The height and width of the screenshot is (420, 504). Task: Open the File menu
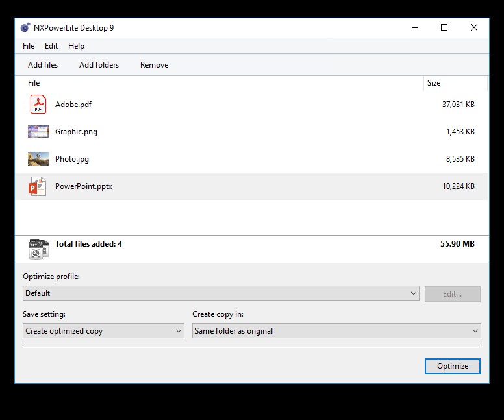29,46
